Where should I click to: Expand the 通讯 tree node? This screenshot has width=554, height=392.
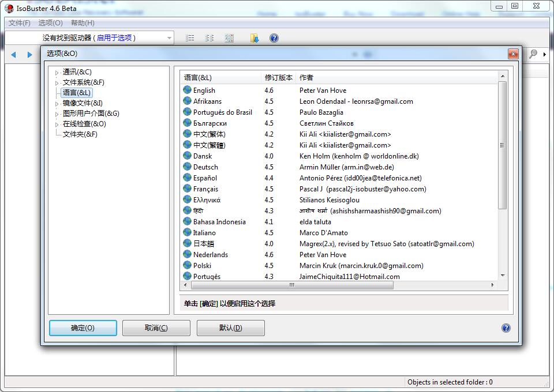pos(57,73)
